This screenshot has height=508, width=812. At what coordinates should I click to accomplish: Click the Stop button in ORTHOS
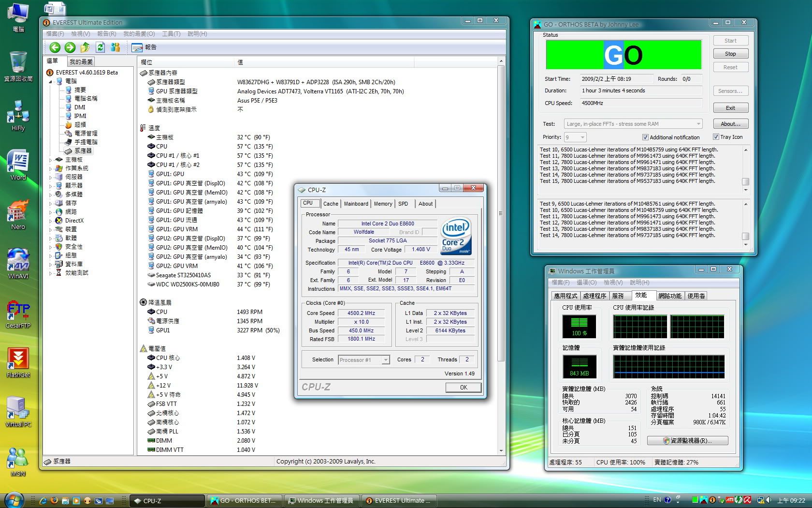730,54
